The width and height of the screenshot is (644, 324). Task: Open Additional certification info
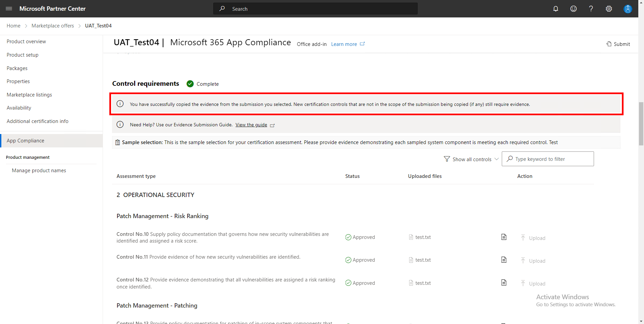click(x=38, y=121)
